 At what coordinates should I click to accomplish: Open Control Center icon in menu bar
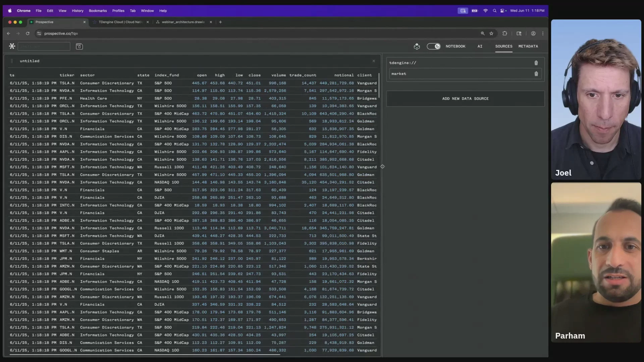tap(503, 11)
